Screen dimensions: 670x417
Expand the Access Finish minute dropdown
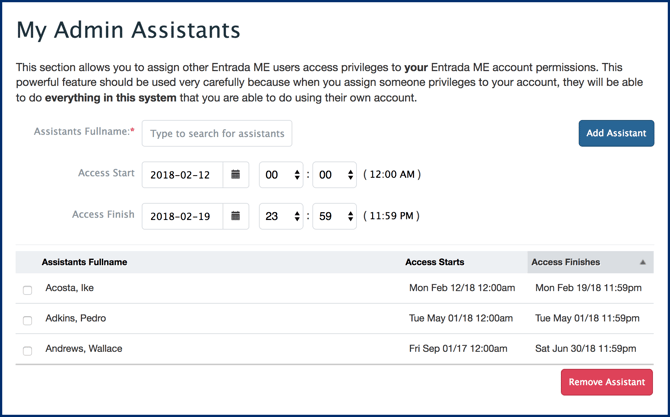pos(335,216)
